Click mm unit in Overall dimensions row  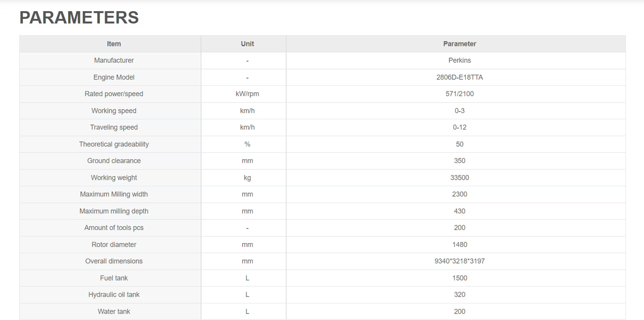[x=247, y=261]
